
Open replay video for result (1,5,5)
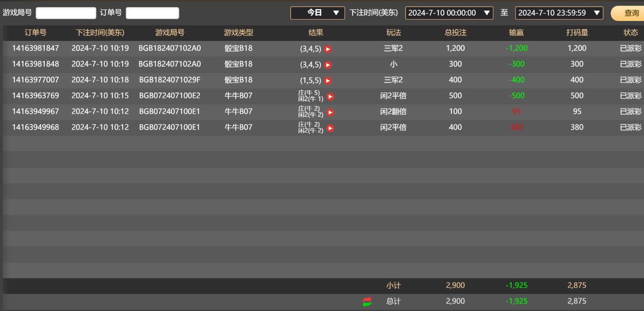[328, 80]
